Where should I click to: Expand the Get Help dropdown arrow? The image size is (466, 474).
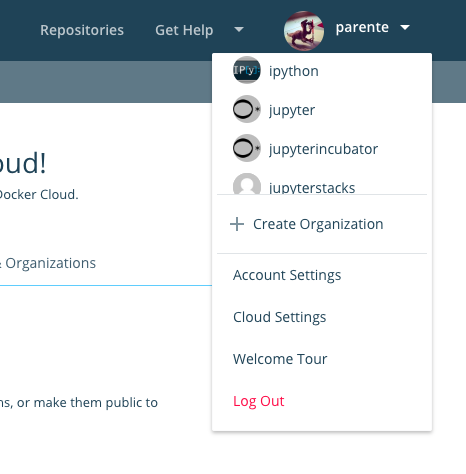click(x=239, y=30)
